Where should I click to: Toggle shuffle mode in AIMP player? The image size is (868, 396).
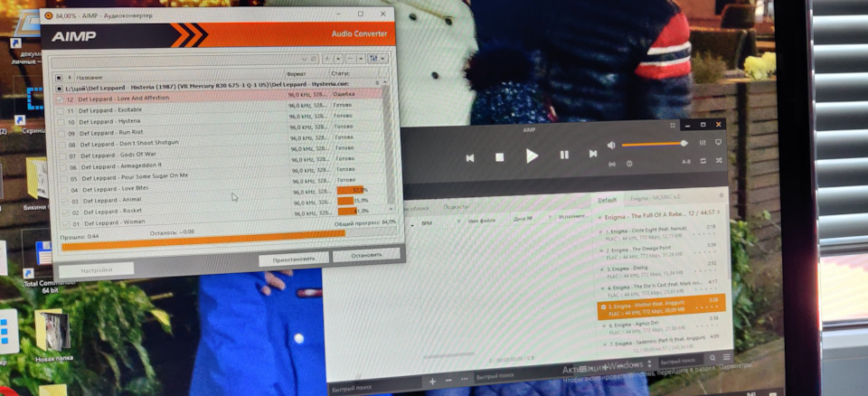click(x=719, y=160)
